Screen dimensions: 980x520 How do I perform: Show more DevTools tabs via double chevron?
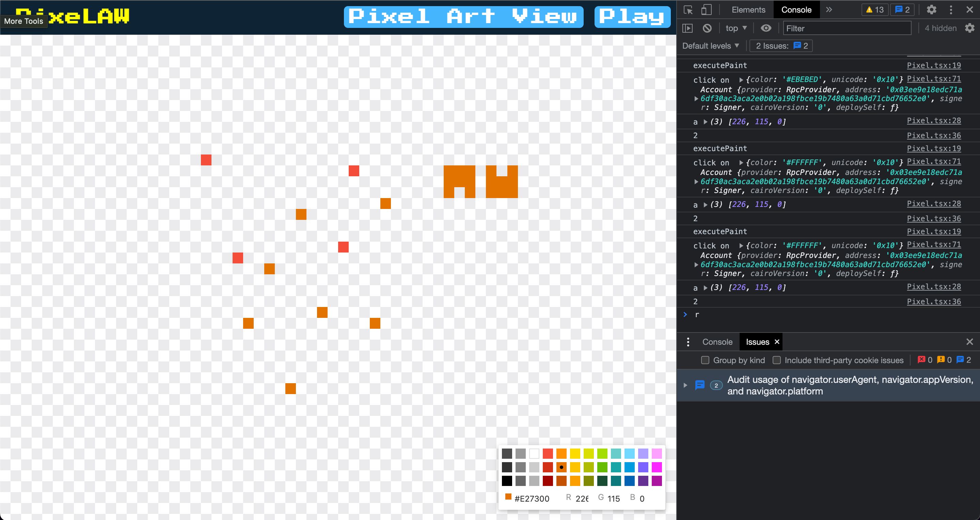pos(829,10)
